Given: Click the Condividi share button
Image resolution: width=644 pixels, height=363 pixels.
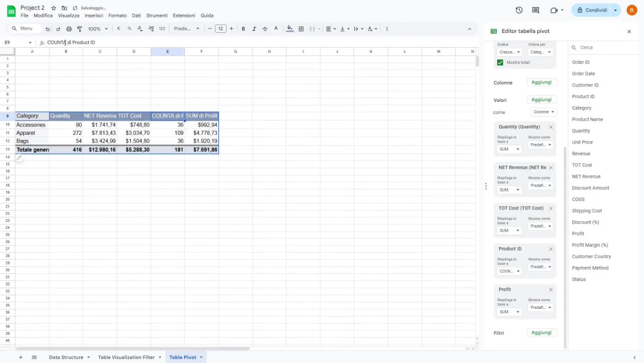Looking at the screenshot, I should tap(592, 10).
